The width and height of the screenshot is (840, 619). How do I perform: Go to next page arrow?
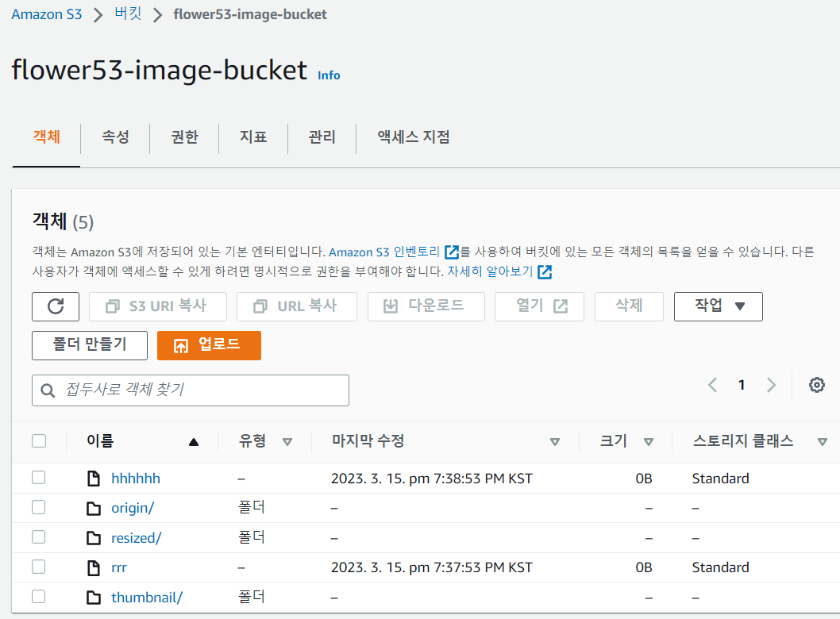772,385
